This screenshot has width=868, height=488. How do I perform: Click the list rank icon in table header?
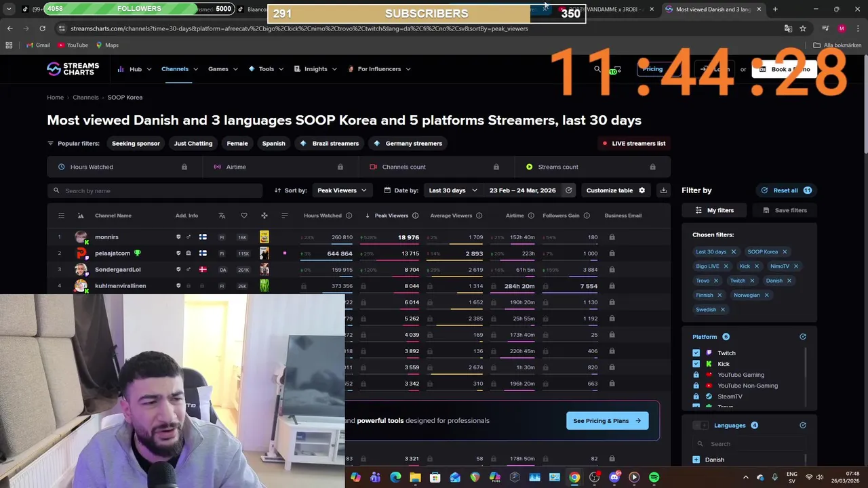[61, 216]
